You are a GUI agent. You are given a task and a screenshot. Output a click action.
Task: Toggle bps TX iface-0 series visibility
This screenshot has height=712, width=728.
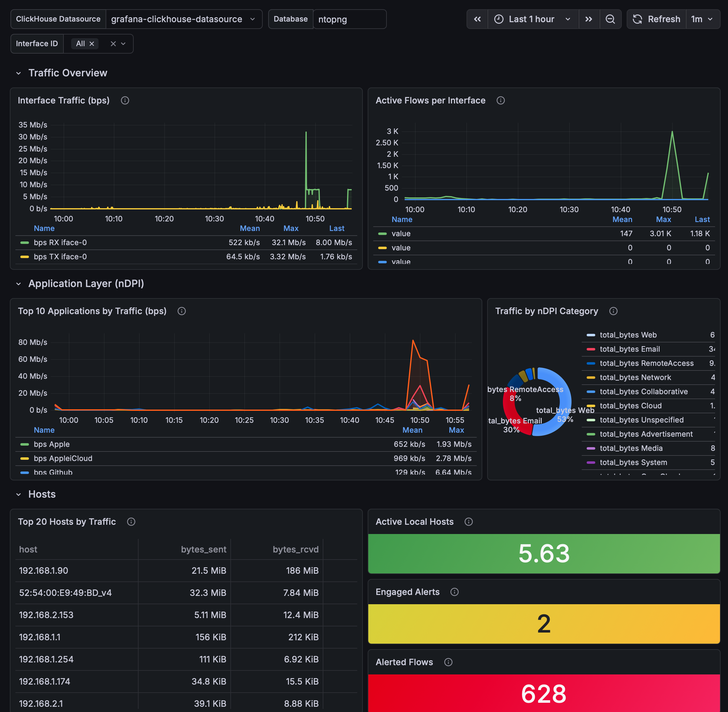(x=60, y=257)
